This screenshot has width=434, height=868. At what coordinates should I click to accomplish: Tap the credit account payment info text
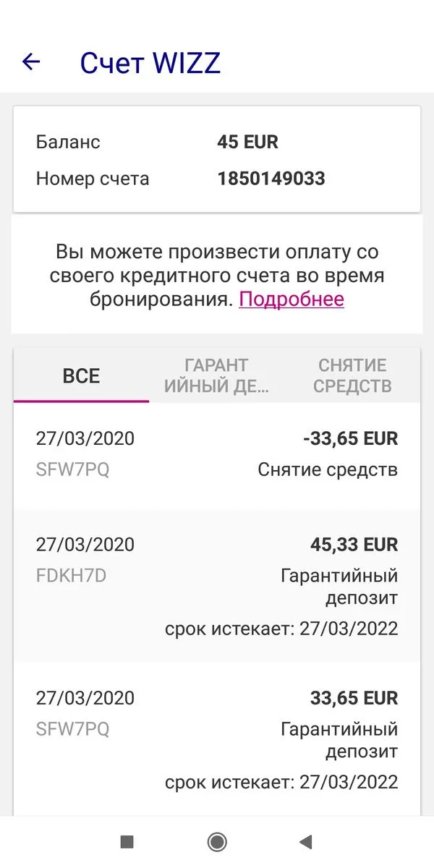[217, 276]
